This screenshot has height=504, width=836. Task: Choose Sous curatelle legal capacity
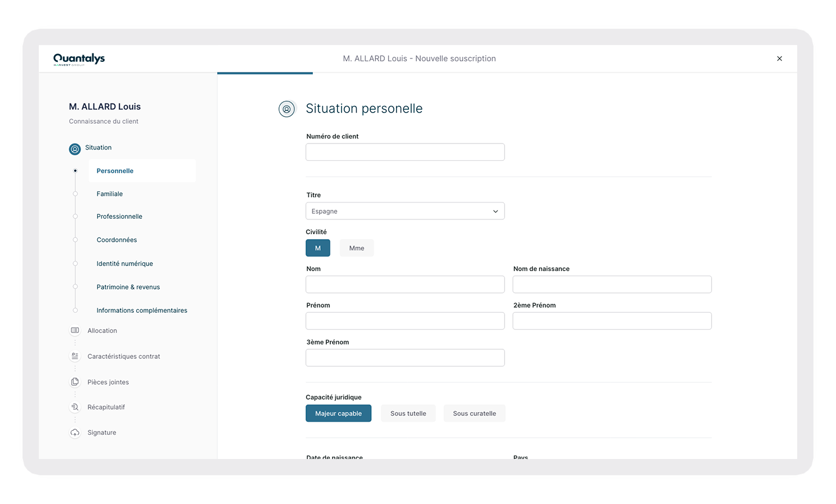coord(474,413)
